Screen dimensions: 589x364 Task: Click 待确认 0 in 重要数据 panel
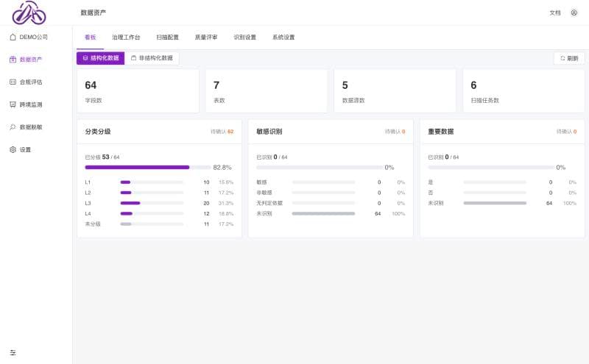click(566, 132)
